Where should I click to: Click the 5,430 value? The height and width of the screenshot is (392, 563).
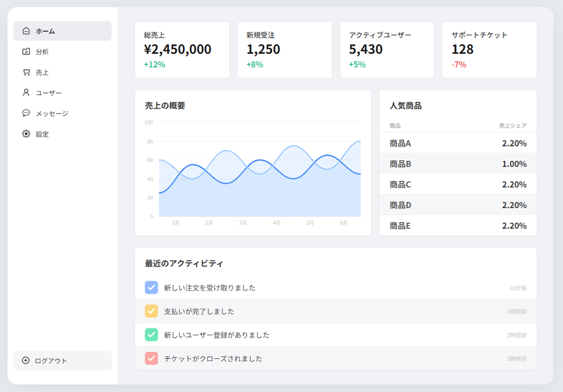tap(366, 49)
